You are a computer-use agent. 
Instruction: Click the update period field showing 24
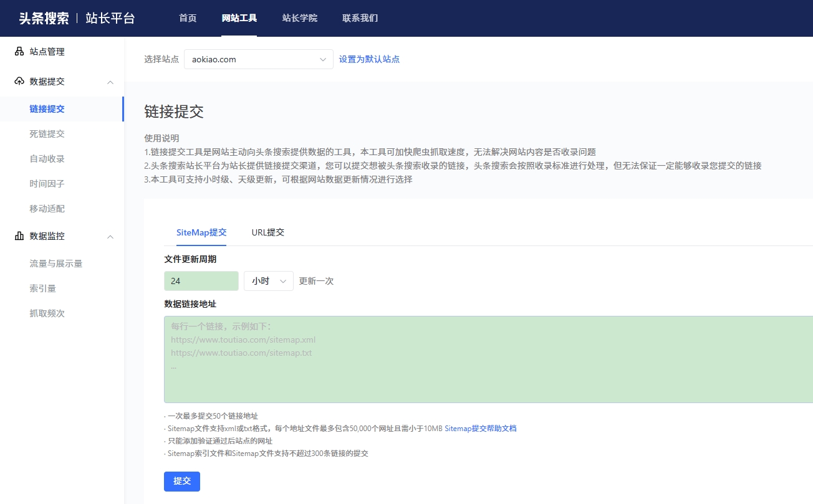(x=201, y=281)
